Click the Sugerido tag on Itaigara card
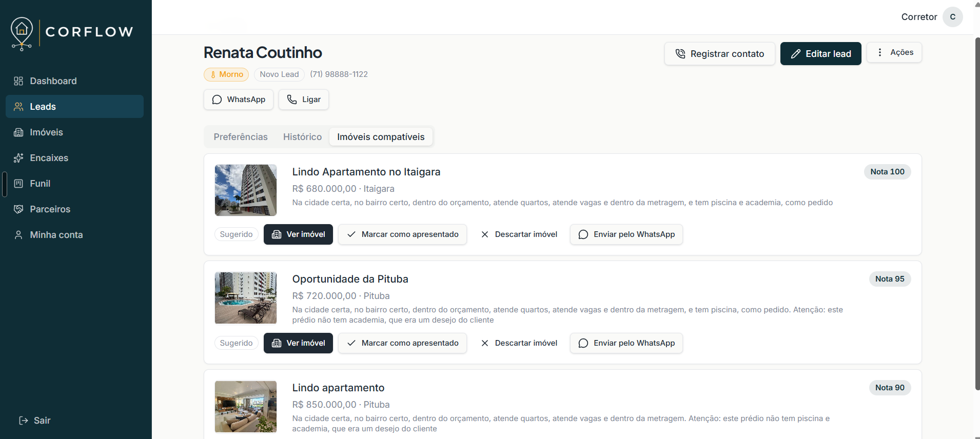This screenshot has width=980, height=439. pos(236,234)
